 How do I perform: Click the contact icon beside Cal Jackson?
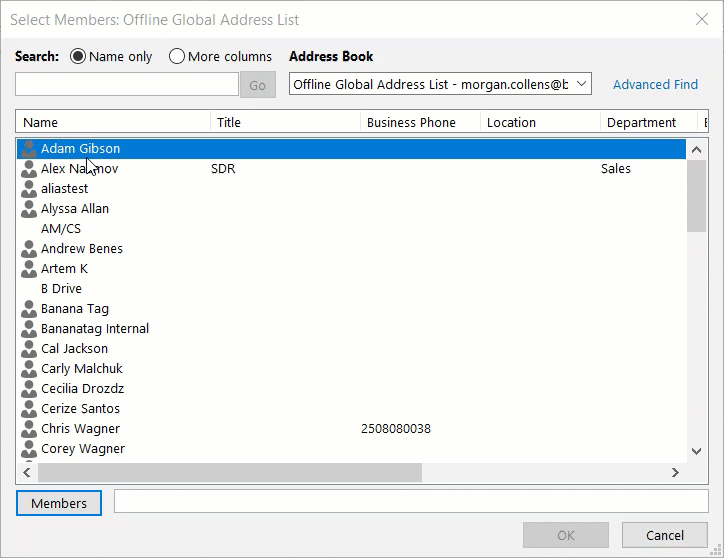(29, 349)
